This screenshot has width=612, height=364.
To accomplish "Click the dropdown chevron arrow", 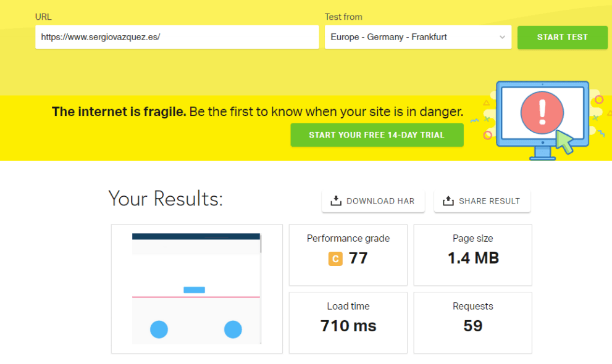I will click(x=502, y=37).
